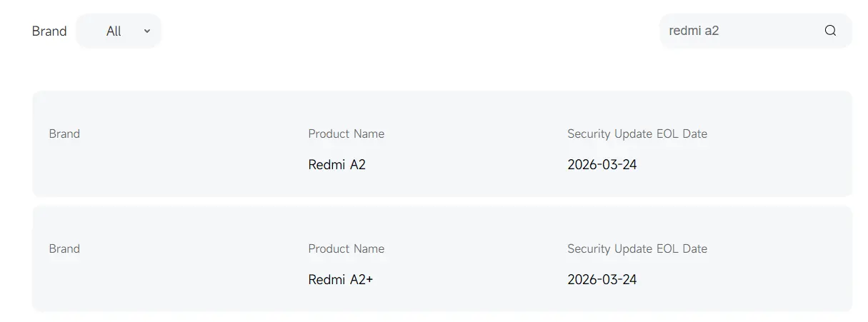Click left padding inside Brand dropdown box

coord(89,31)
